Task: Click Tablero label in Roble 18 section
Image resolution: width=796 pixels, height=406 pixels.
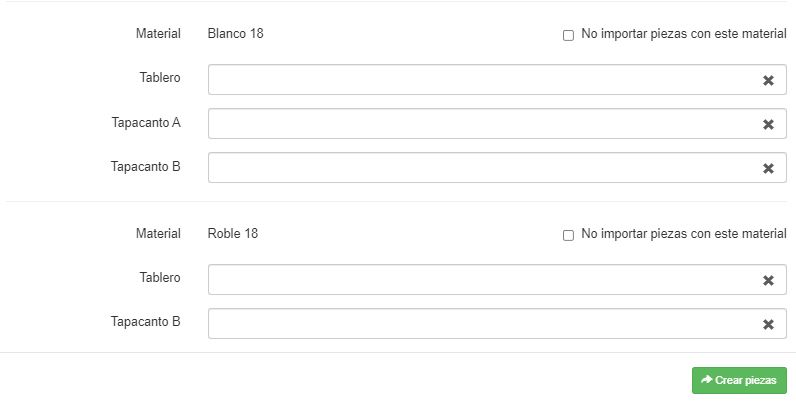Action: pos(160,278)
